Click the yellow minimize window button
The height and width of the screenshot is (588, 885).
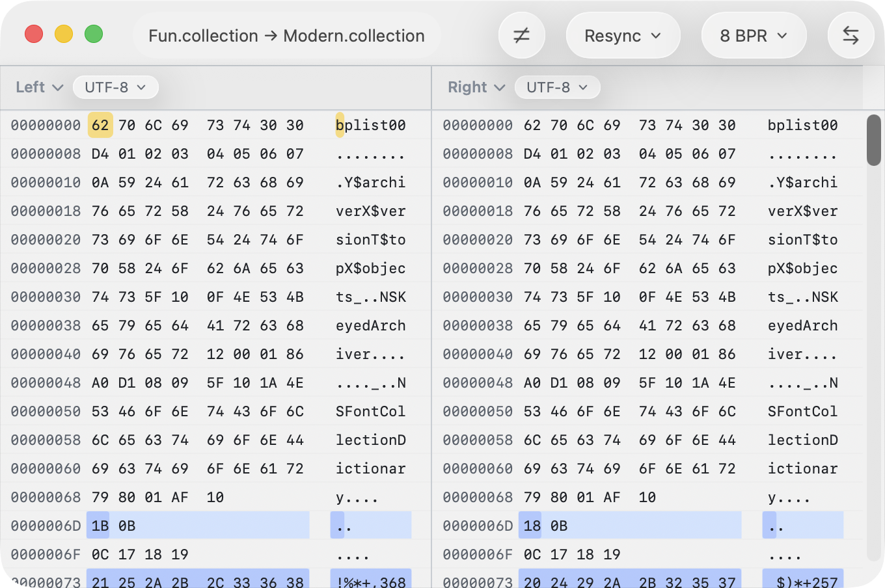coord(64,34)
